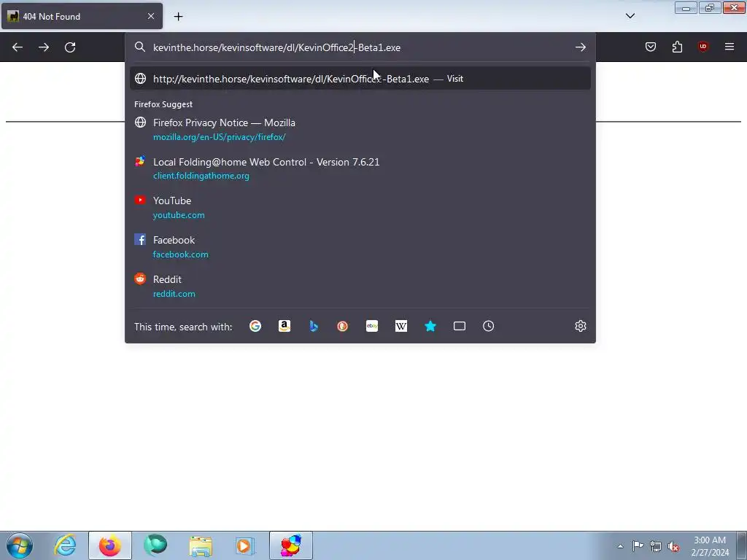Visit the KevinOffice Beta1.exe URL suggestion
Screen dimensions: 747x560
tap(360, 79)
